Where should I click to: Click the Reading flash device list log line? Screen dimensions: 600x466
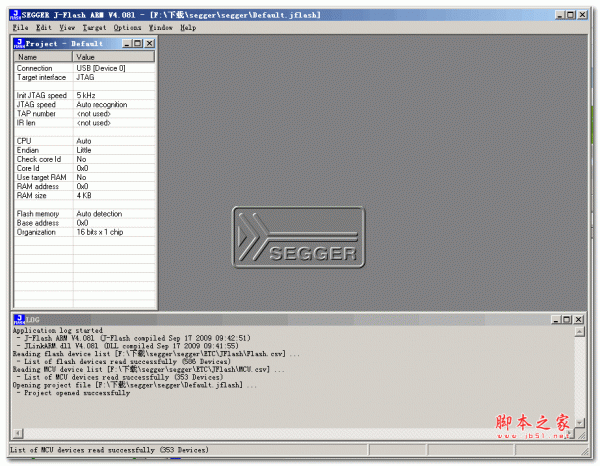coord(156,354)
